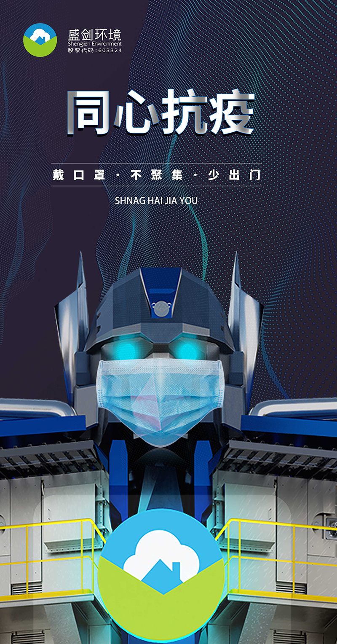This screenshot has width=337, height=644.
Task: Click the stock code "股票代码:603324"
Action: click(x=95, y=50)
